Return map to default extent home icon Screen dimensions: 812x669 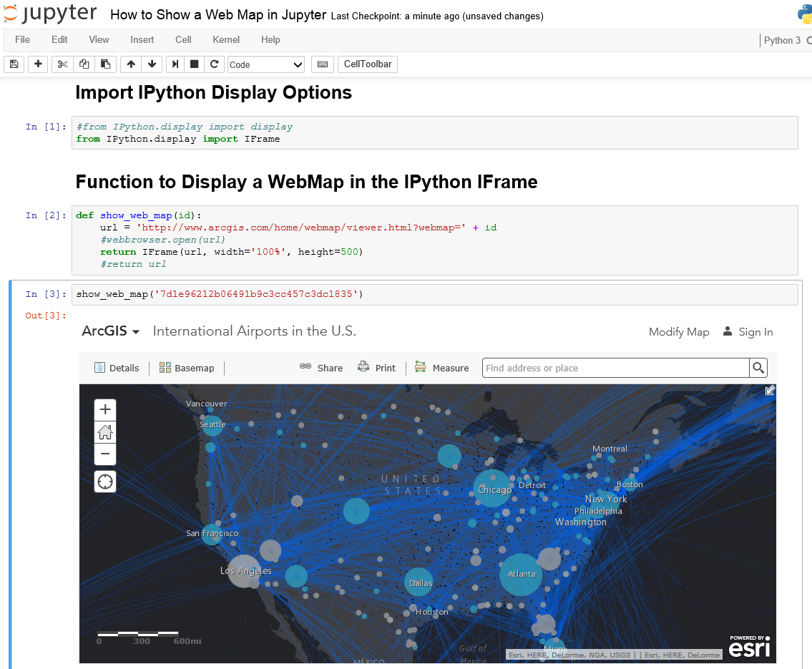105,432
